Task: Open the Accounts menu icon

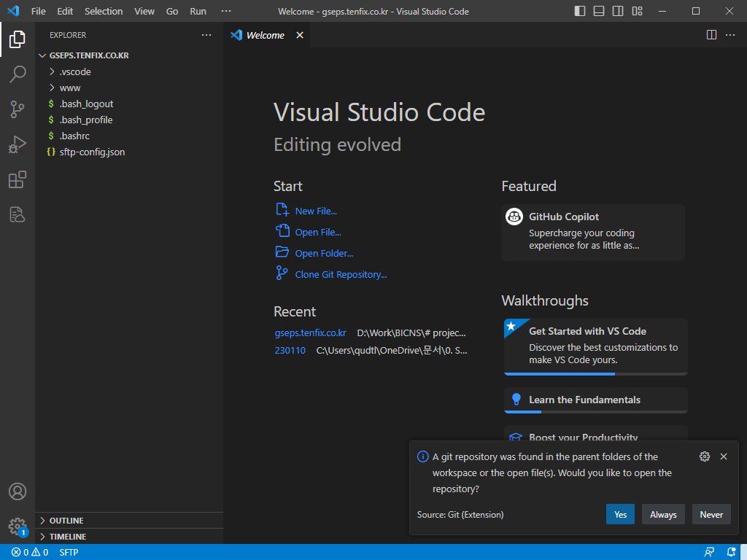Action: click(x=18, y=491)
